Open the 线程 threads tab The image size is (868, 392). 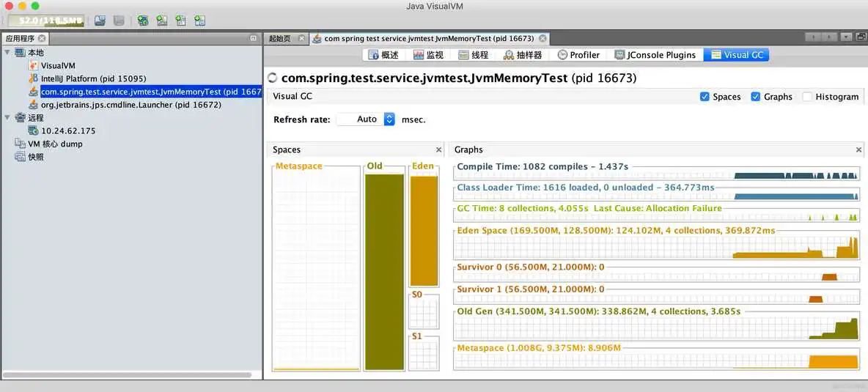(474, 55)
